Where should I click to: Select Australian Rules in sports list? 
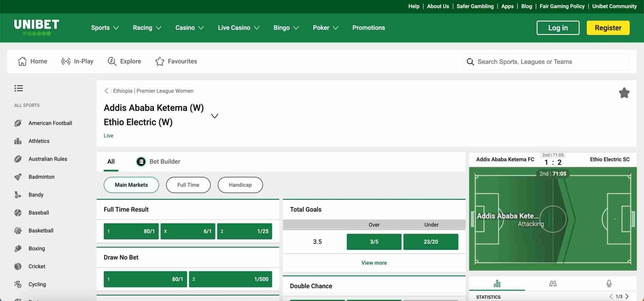41,159
